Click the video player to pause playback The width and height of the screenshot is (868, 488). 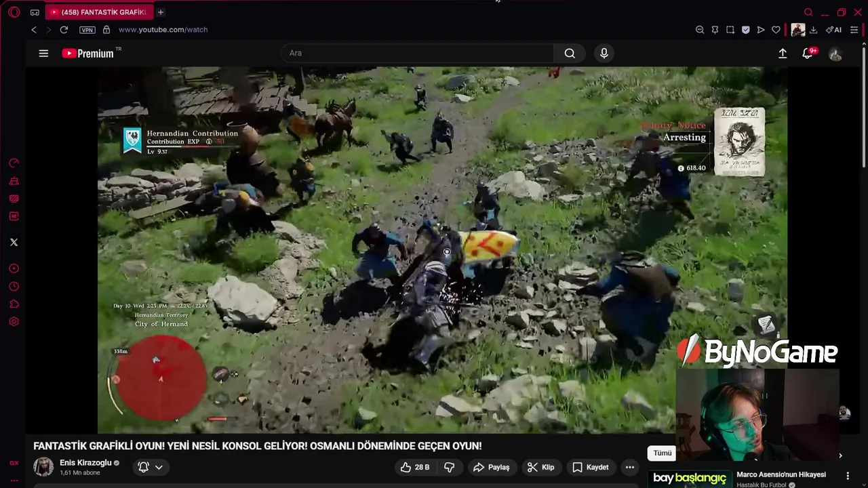[442, 250]
